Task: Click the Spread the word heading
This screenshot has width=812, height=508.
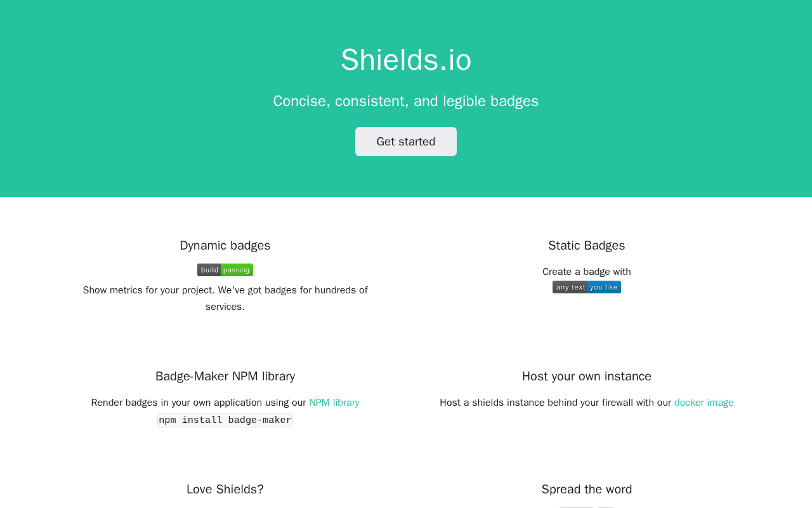Action: click(x=587, y=490)
